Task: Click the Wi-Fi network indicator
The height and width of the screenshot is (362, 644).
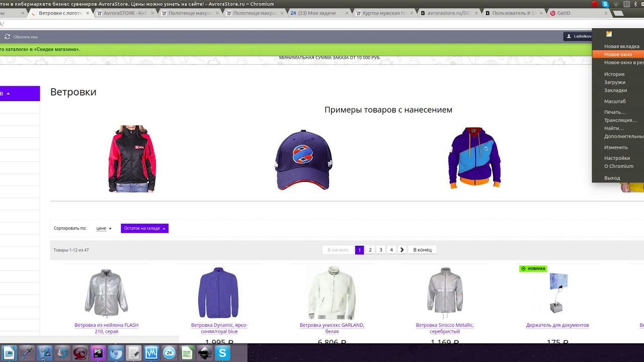Action: (616, 4)
